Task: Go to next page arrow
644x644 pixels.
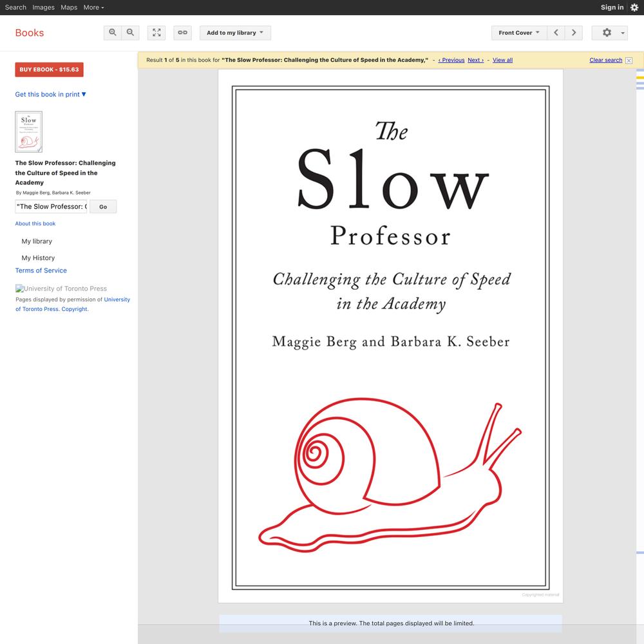Action: pyautogui.click(x=574, y=33)
